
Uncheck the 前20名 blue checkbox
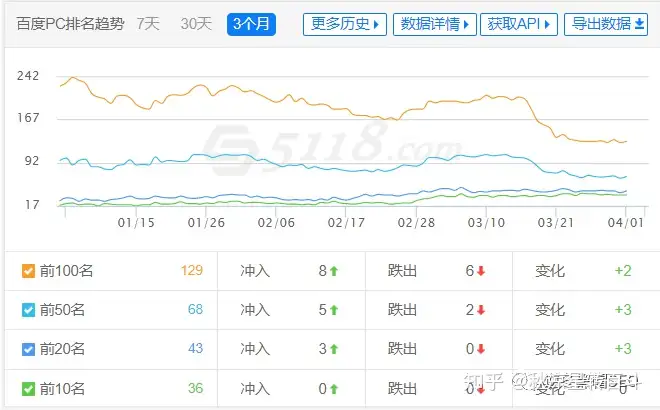pos(28,349)
